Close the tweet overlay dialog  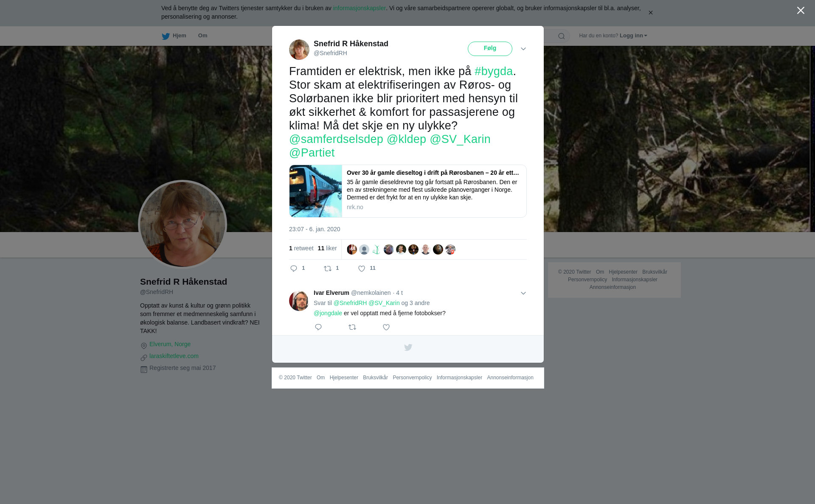point(801,11)
